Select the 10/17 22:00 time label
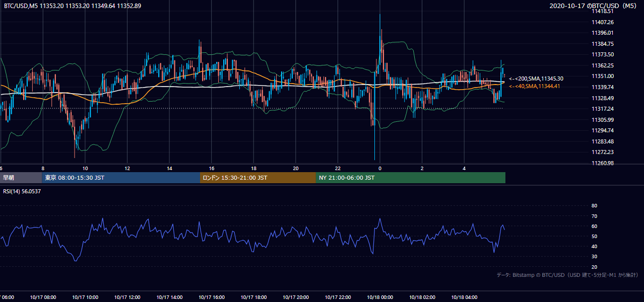The width and height of the screenshot is (644, 302). coord(338,297)
